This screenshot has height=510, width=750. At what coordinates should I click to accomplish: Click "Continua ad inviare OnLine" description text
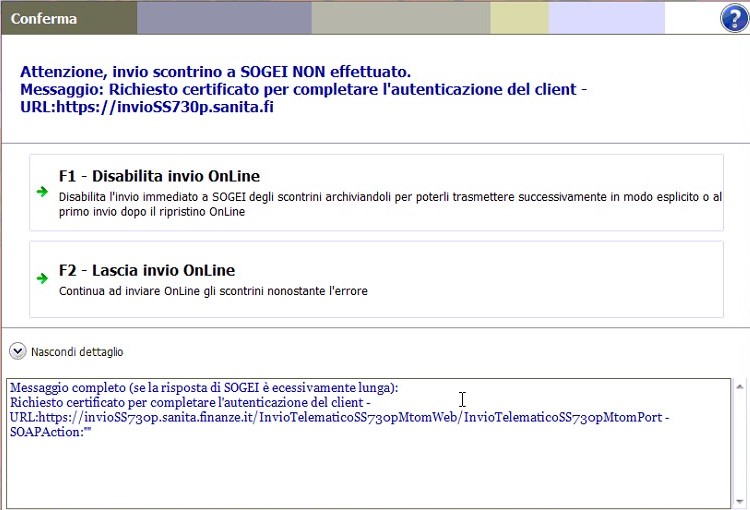(213, 291)
